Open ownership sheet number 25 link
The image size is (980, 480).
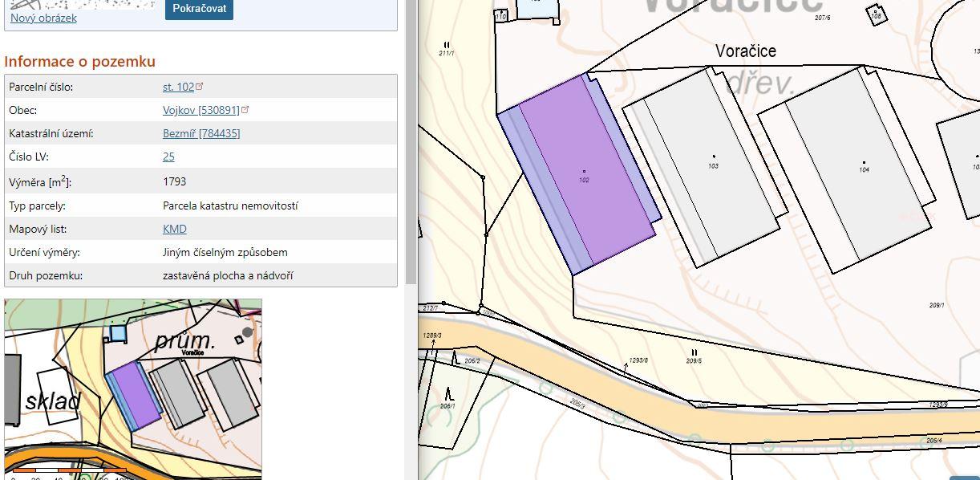168,157
